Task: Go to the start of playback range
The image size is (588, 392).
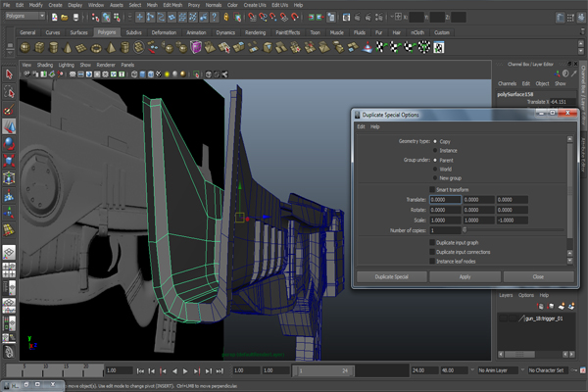Action: coord(140,371)
